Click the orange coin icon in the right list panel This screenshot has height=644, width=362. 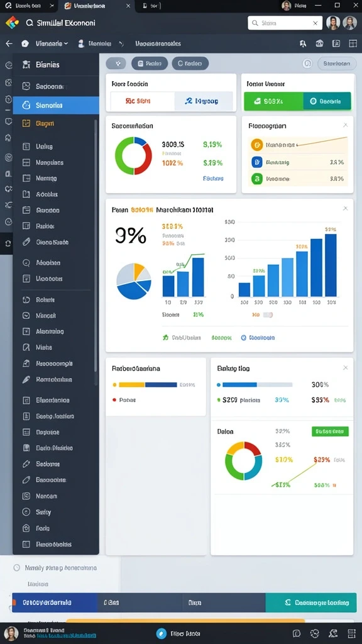(x=256, y=145)
